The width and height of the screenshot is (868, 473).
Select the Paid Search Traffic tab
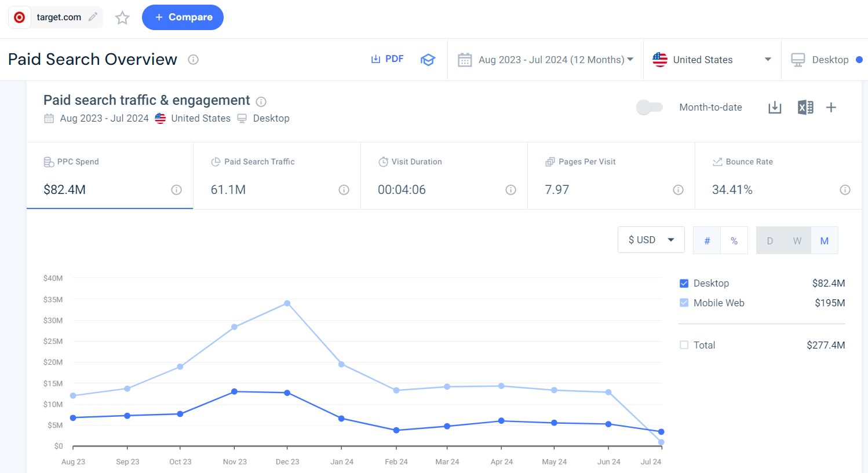tap(277, 175)
